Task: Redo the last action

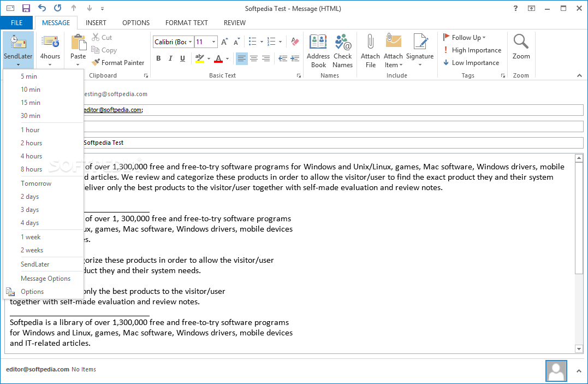Action: (x=57, y=8)
